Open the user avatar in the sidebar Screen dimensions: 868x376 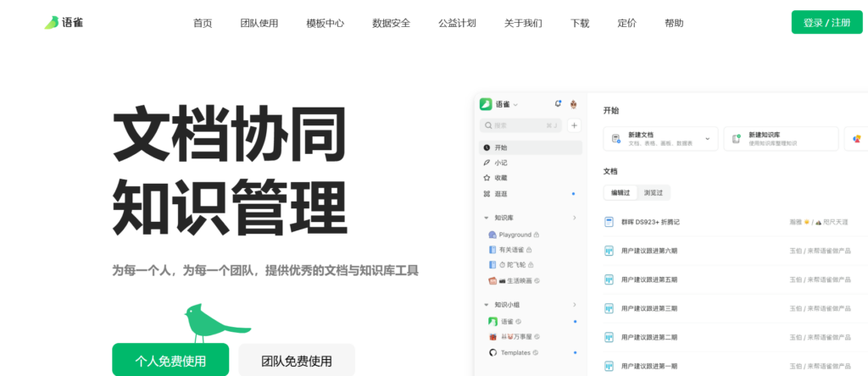coord(574,104)
